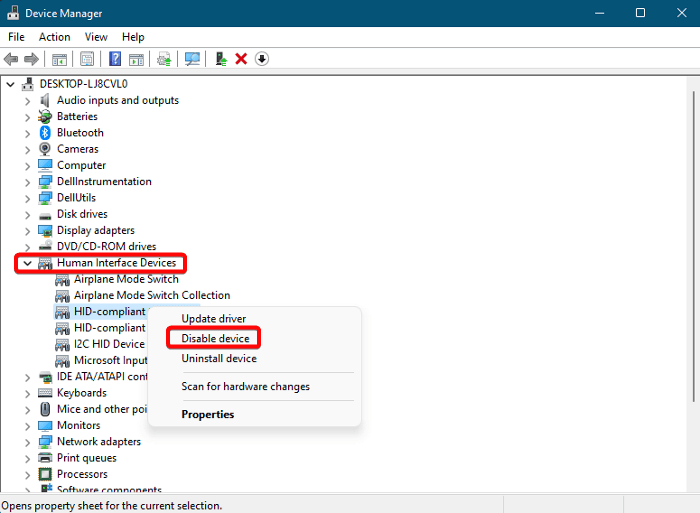Image resolution: width=700 pixels, height=513 pixels.
Task: Click the Display adapters icon
Action: point(45,230)
